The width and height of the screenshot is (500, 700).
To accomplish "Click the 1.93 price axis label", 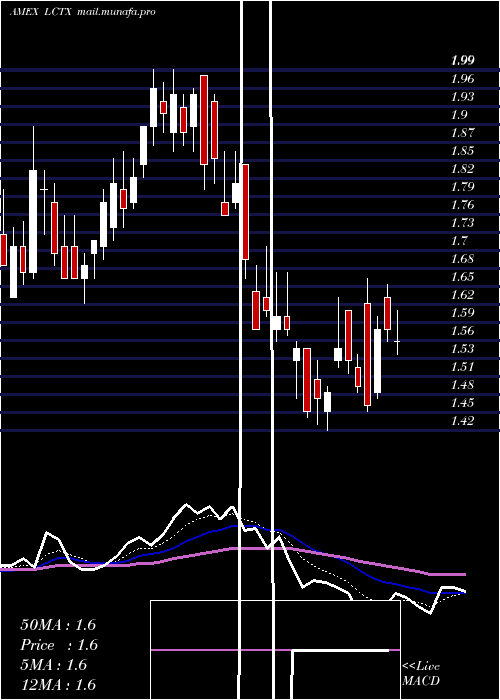I will click(462, 96).
